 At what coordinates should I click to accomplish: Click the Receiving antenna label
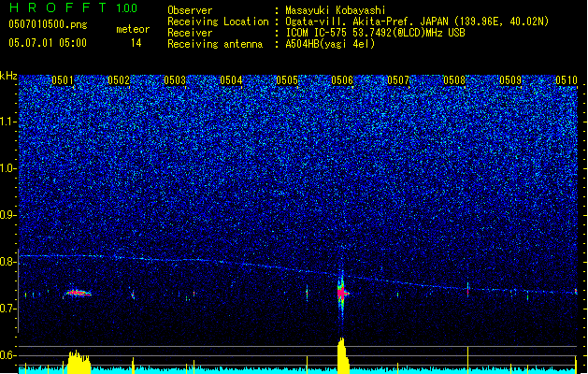click(215, 44)
